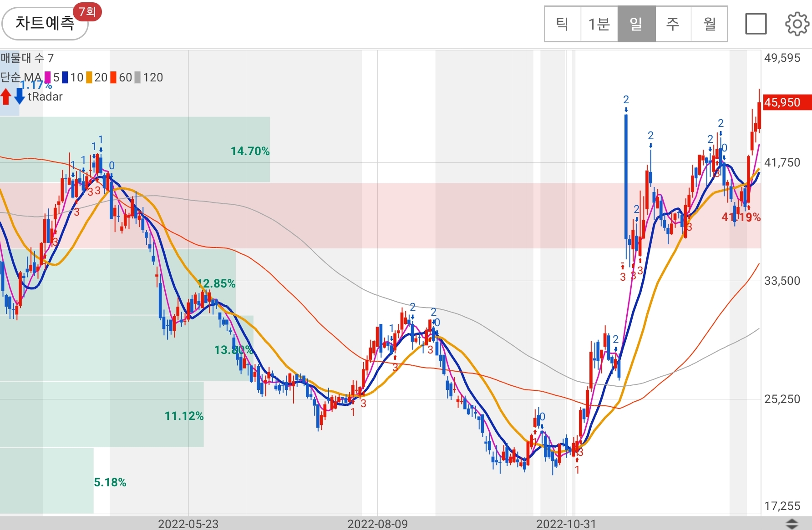Click the 매물대 수 7 indicator label
The height and width of the screenshot is (530, 812).
click(27, 58)
